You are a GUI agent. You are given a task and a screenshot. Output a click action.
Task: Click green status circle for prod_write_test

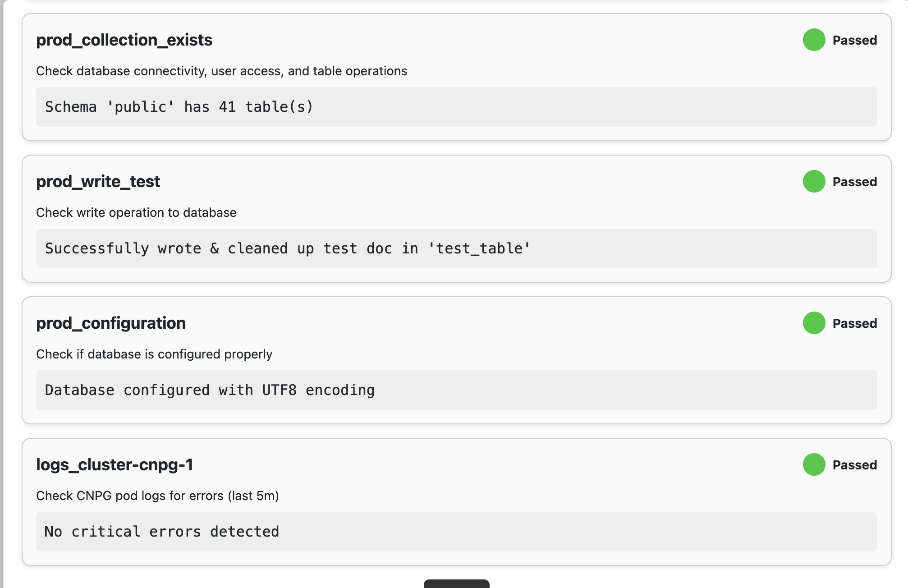[814, 182]
